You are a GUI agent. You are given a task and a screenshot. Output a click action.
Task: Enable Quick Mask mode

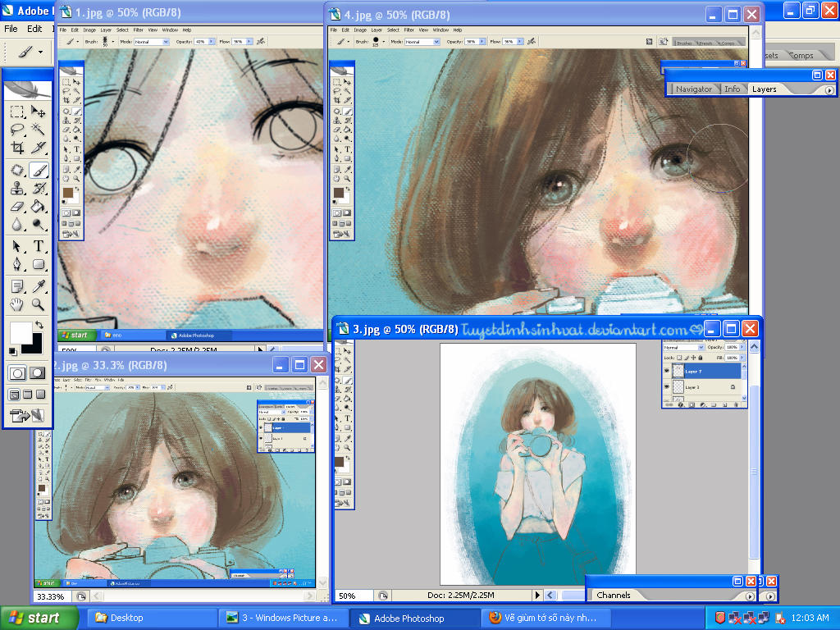click(37, 373)
